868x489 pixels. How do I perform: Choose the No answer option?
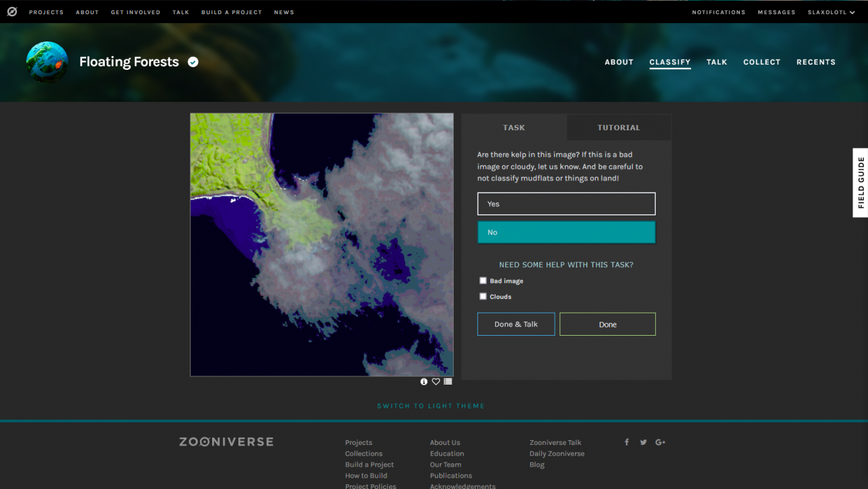coord(566,232)
